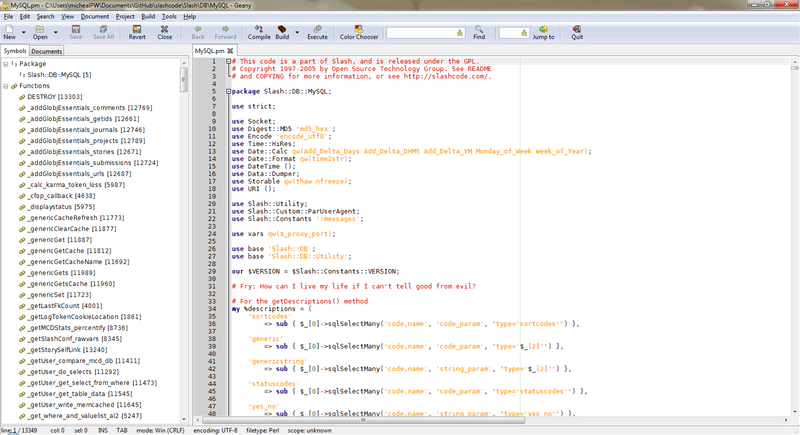Viewport: 800px width, 435px height.
Task: Switch to the Documents sidebar tab
Action: tap(46, 51)
